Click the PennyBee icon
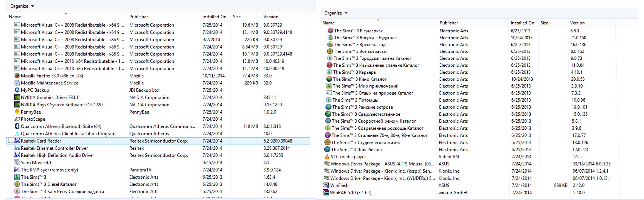This screenshot has width=644, height=200. pos(17,112)
